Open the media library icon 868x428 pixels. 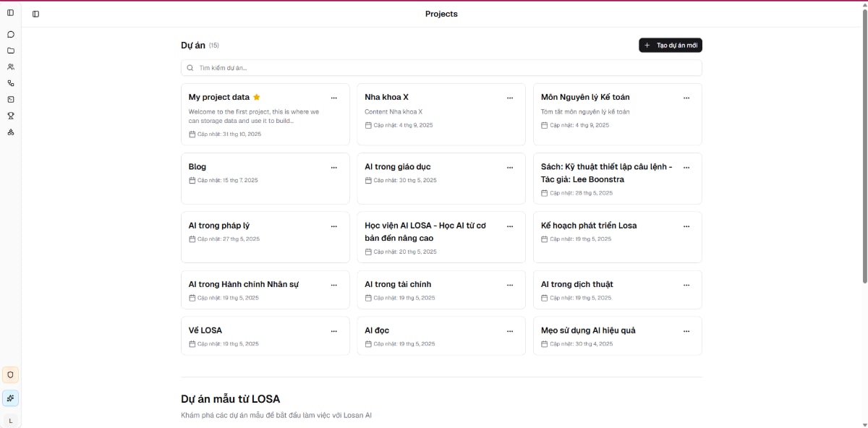[10, 98]
